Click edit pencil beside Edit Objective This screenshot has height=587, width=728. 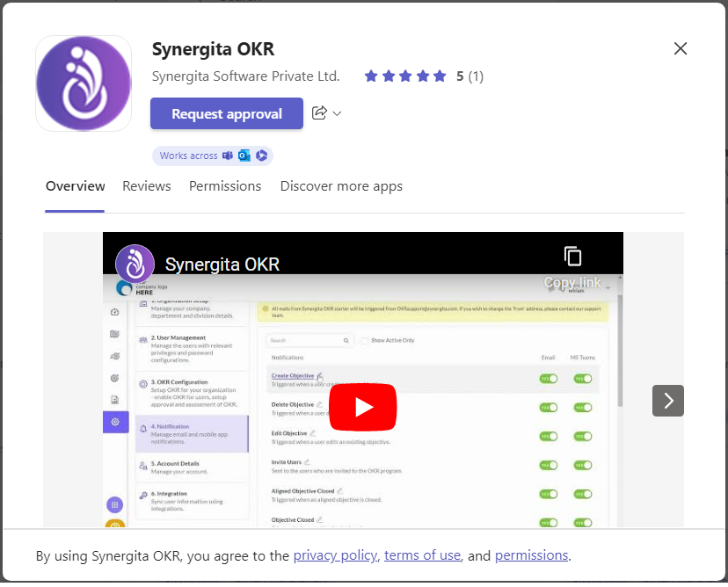click(x=312, y=433)
